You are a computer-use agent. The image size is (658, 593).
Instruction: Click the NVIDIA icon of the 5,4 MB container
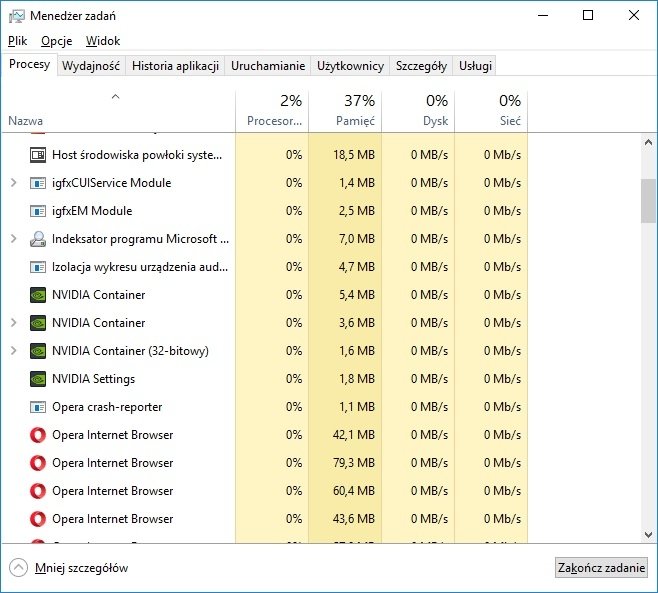coord(38,295)
